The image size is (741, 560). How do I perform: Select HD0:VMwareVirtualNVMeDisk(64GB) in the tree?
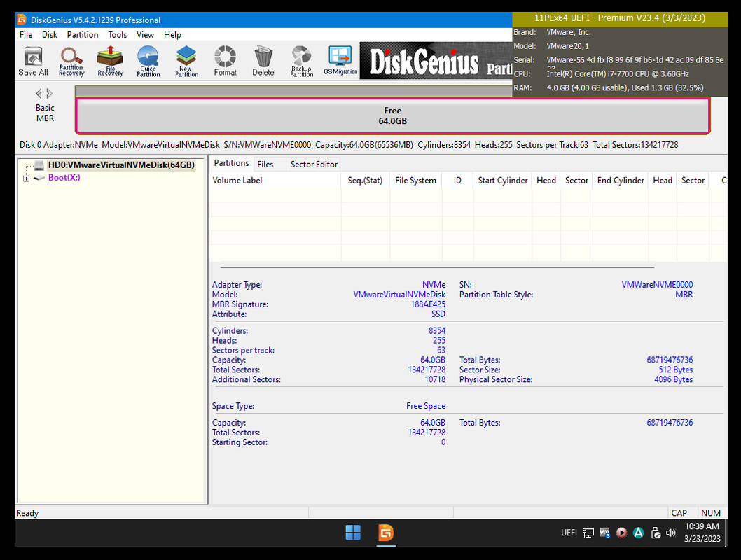121,164
